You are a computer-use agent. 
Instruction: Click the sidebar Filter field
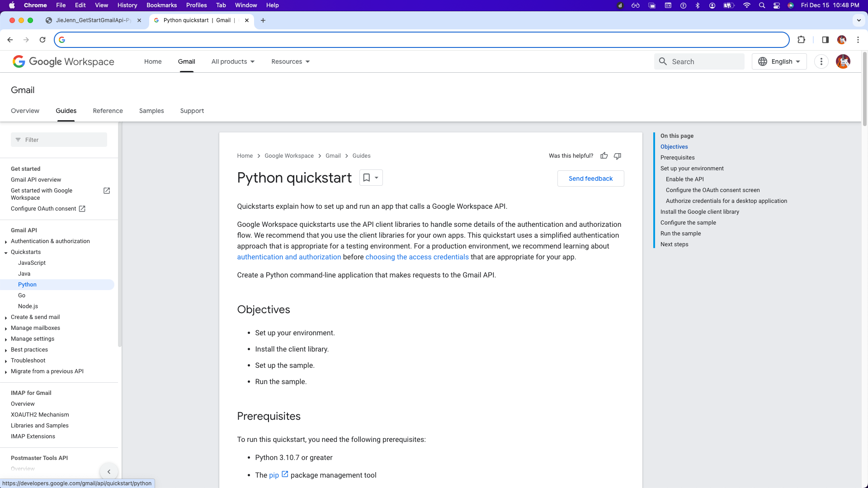[x=59, y=140]
